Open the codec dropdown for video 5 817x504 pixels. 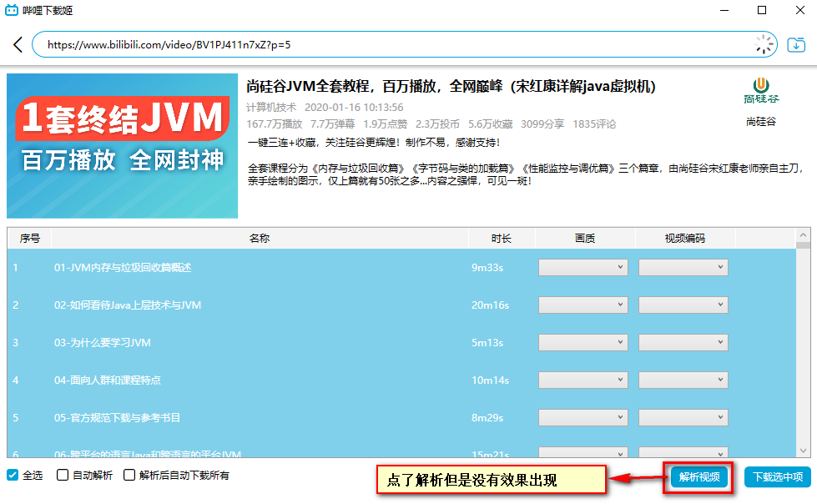point(683,417)
